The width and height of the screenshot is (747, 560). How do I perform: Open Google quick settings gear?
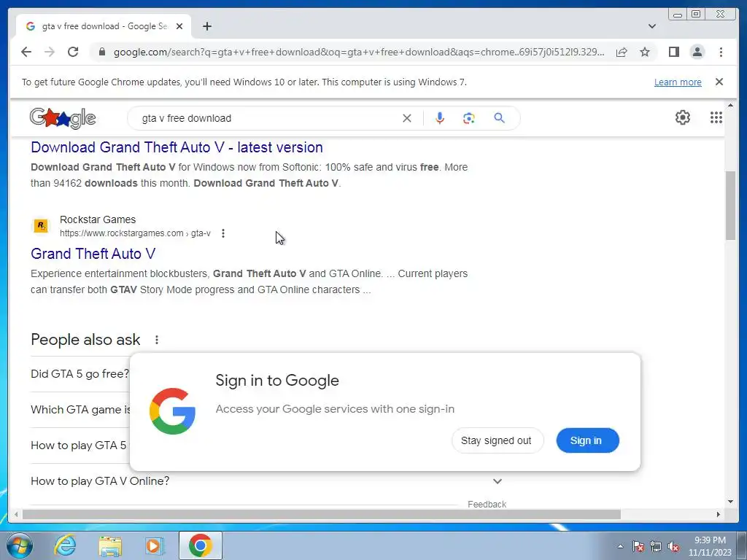coord(683,117)
